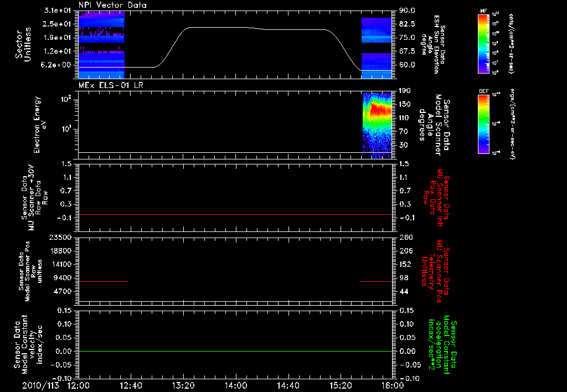Click the NPI data block near 12:00

pyautogui.click(x=101, y=44)
